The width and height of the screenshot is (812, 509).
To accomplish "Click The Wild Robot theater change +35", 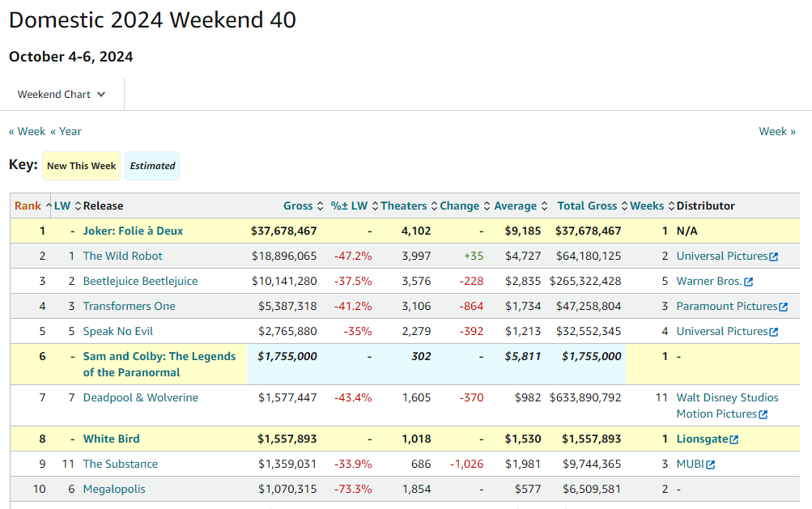I will tap(474, 256).
